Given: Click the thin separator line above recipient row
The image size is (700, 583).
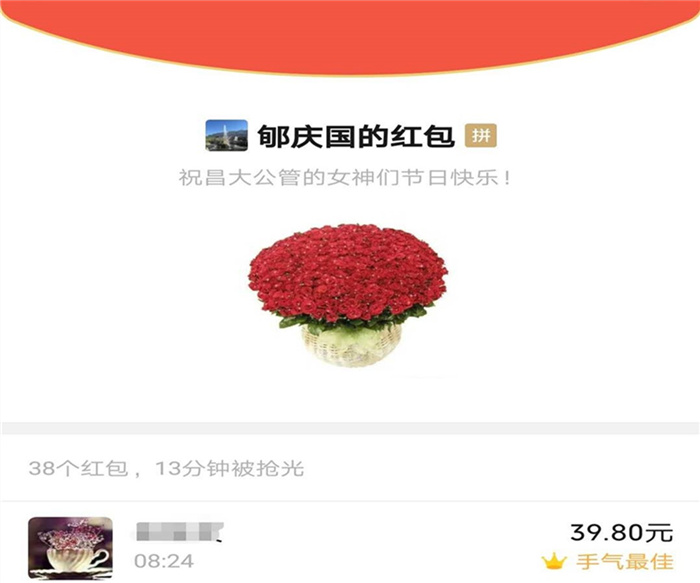Looking at the screenshot, I should click(350, 500).
